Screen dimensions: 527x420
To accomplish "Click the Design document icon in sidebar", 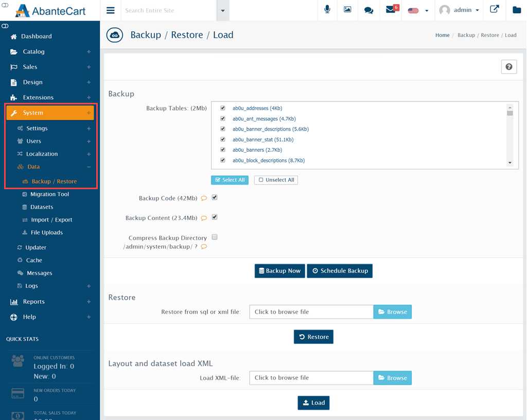I will (14, 82).
